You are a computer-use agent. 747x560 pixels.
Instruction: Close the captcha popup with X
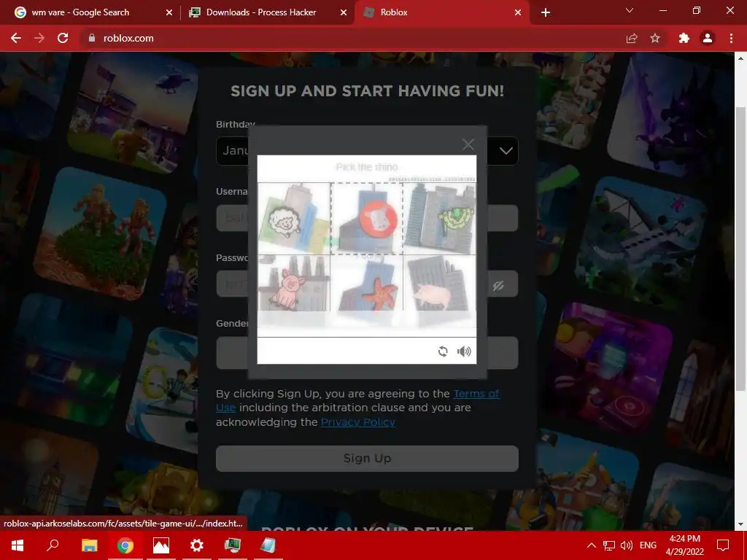coord(468,144)
